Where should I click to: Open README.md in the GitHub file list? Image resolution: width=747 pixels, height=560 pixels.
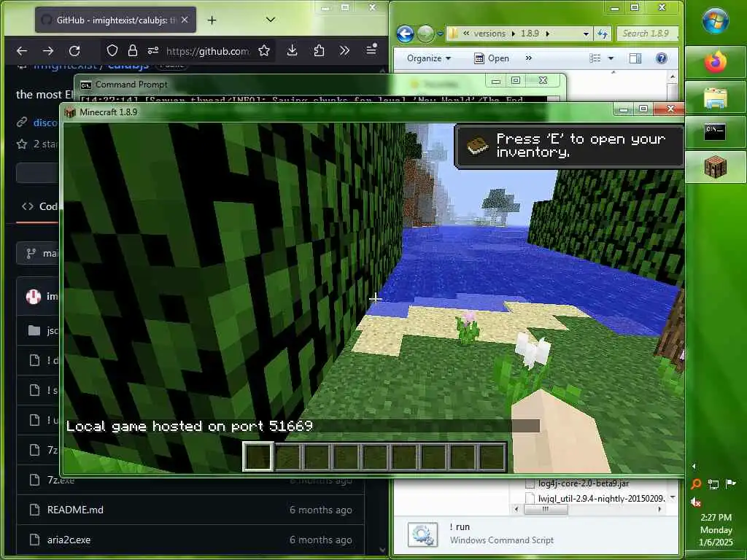click(75, 510)
